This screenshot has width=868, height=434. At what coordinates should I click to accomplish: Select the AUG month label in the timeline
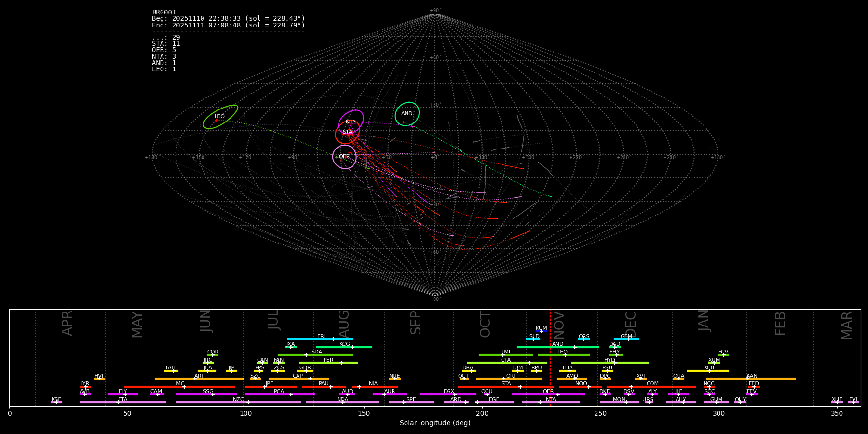344,324
